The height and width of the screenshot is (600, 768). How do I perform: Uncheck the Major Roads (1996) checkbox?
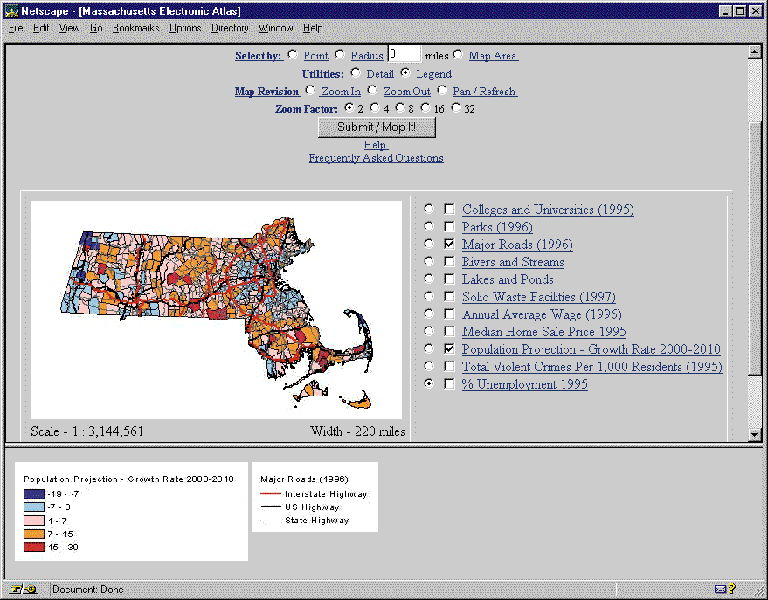click(450, 244)
